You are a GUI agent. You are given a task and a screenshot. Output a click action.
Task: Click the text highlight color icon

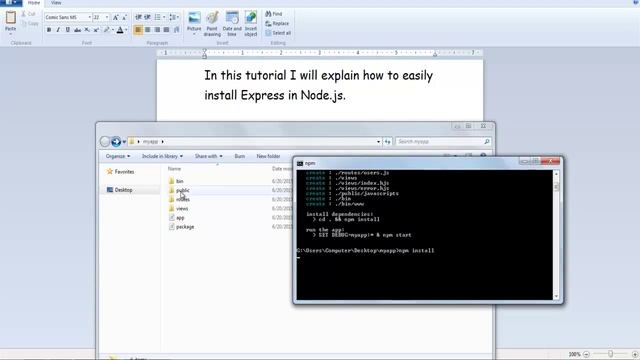(x=107, y=30)
